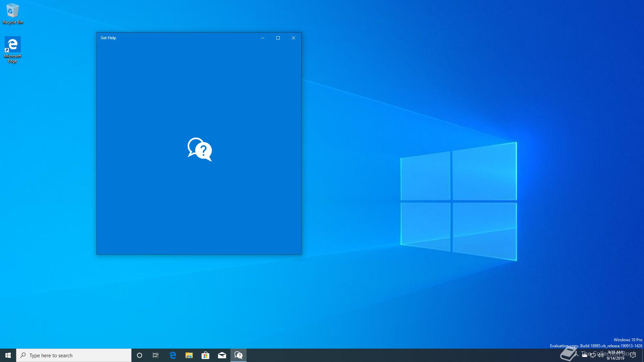Click the taskbar search box

pos(74,355)
